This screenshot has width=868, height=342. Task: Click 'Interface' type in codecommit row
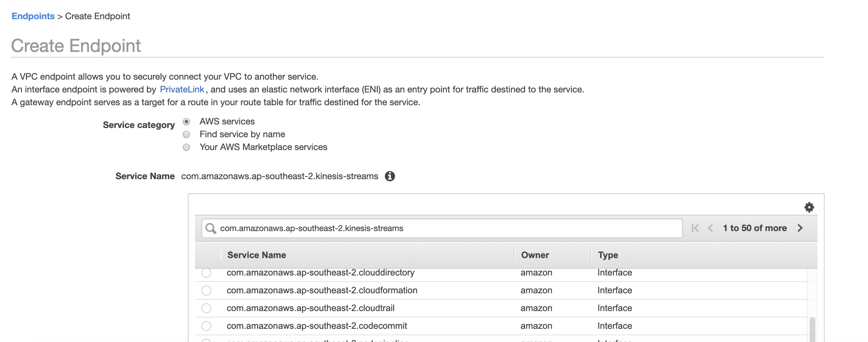615,326
